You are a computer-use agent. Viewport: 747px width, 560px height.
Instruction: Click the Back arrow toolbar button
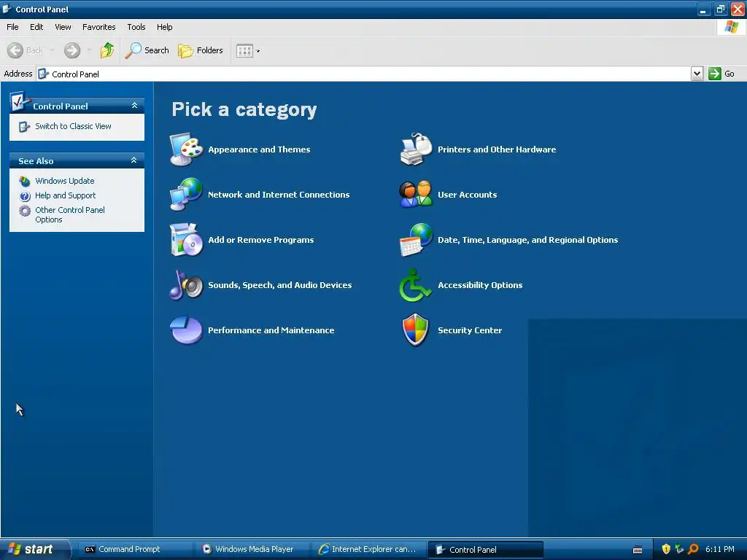[26, 50]
